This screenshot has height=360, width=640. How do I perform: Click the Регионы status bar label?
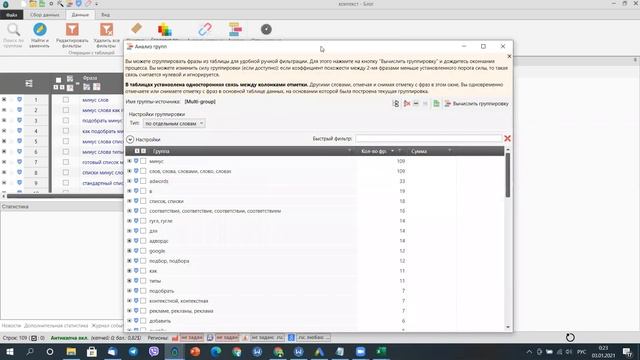[158, 338]
